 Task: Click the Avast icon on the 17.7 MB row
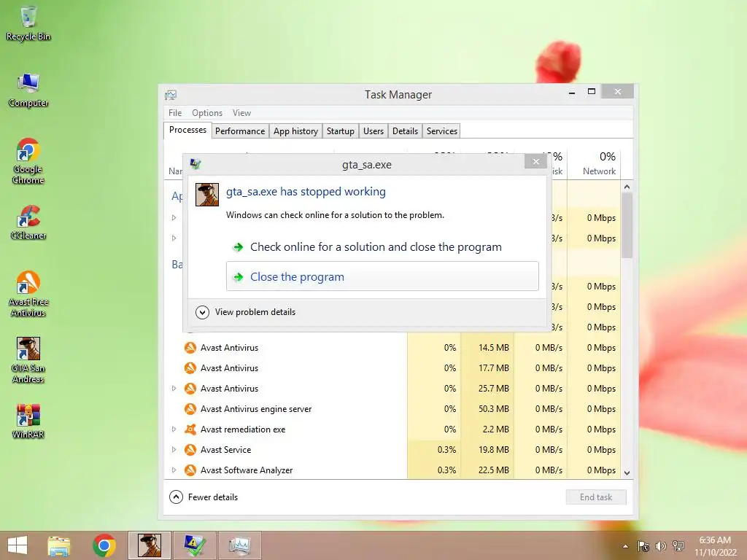click(190, 368)
